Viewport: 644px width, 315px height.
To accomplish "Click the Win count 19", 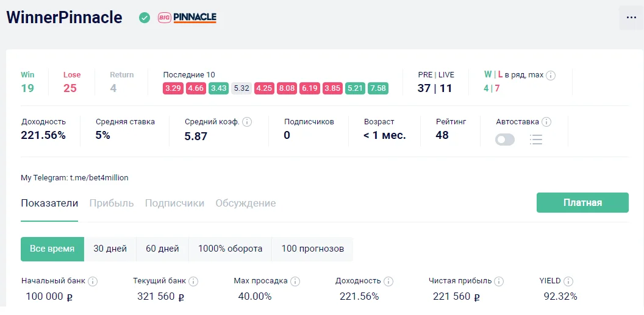I will click(27, 88).
